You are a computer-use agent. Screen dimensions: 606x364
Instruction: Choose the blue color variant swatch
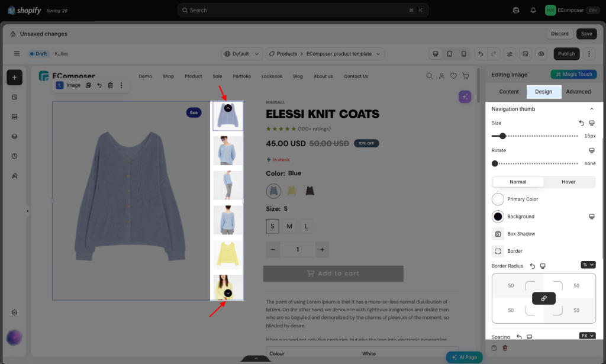[273, 191]
